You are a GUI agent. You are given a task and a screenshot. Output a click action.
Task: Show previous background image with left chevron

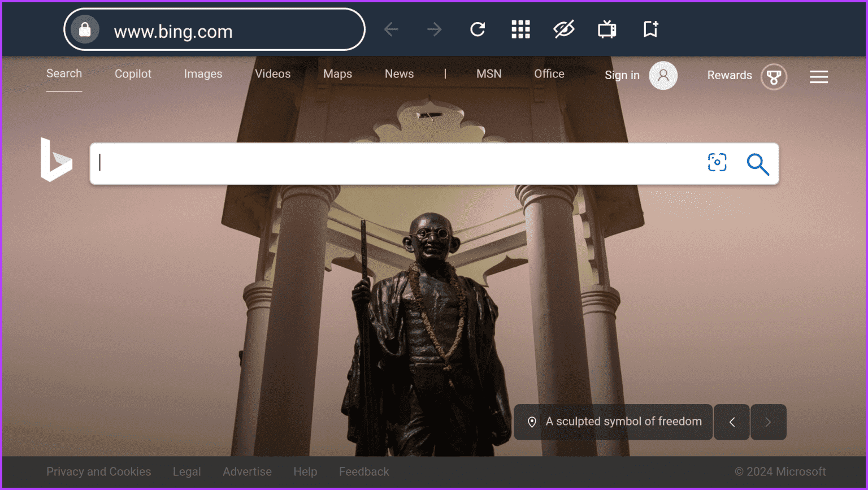pos(732,422)
